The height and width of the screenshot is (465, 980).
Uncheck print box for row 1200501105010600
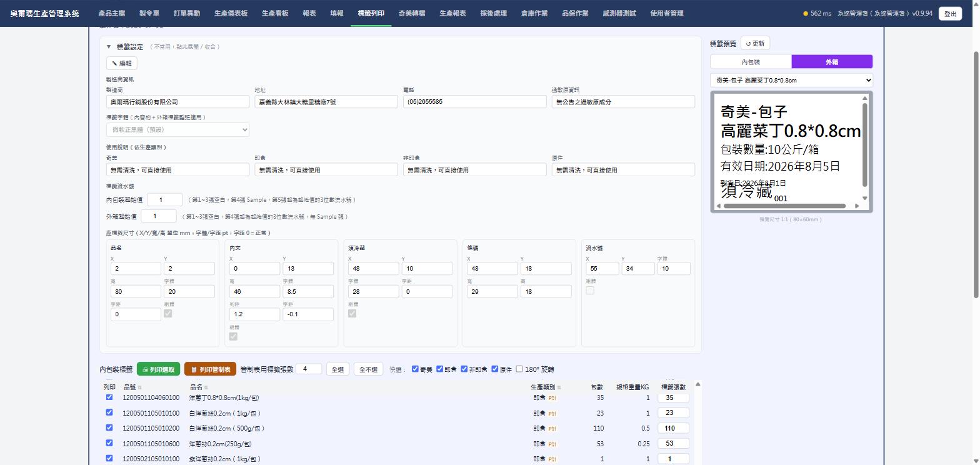point(109,442)
